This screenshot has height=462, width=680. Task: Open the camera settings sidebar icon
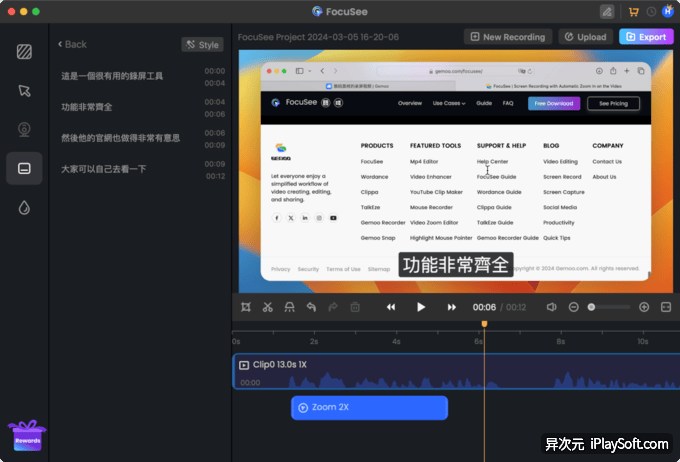[24, 129]
